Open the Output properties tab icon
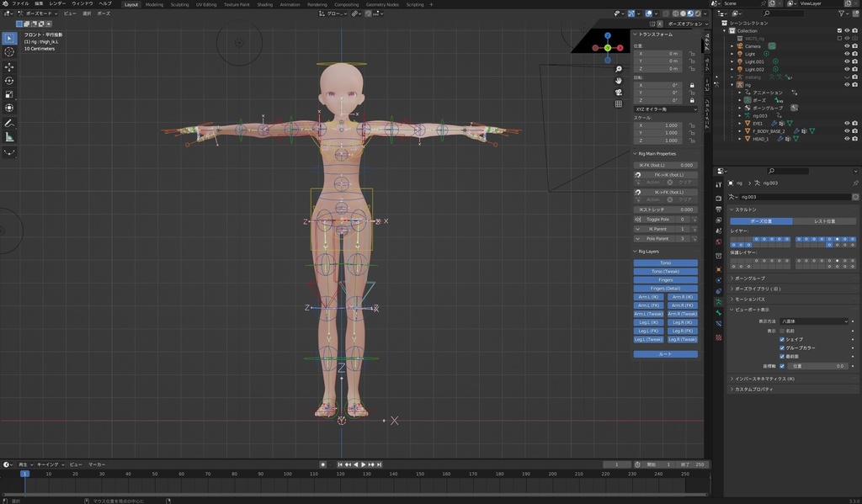This screenshot has height=504, width=862. click(719, 209)
